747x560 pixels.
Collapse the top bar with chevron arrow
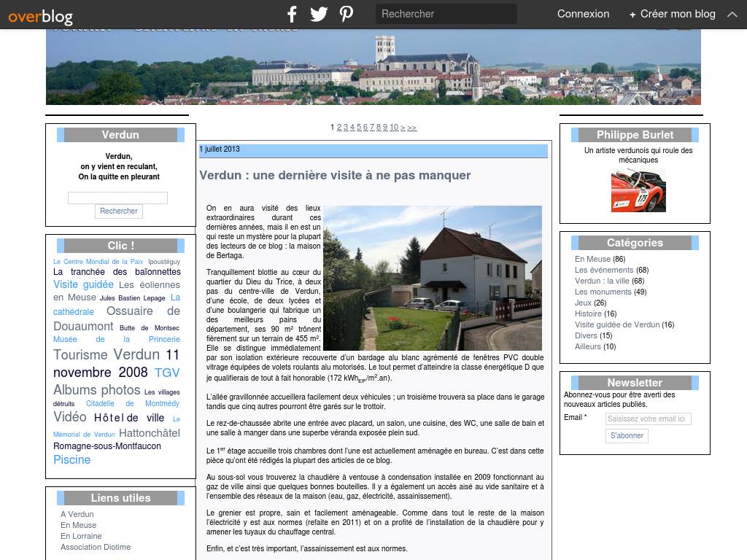[x=732, y=14]
